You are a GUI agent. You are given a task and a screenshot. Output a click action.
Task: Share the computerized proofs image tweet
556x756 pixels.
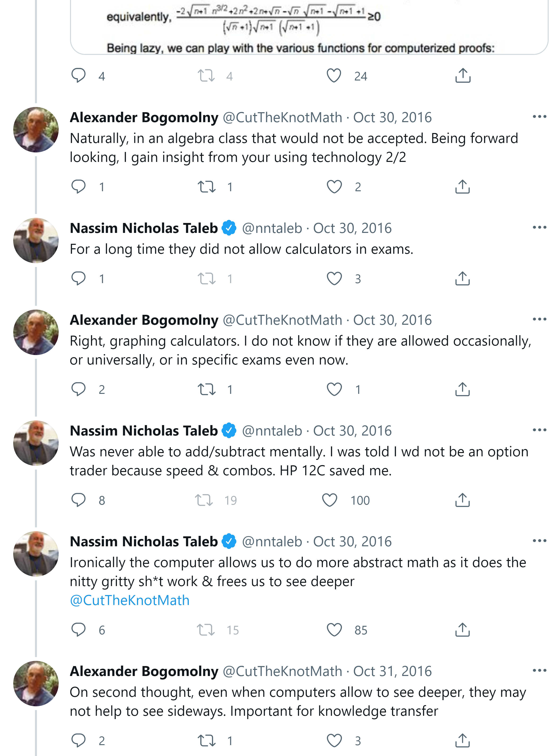coord(463,76)
